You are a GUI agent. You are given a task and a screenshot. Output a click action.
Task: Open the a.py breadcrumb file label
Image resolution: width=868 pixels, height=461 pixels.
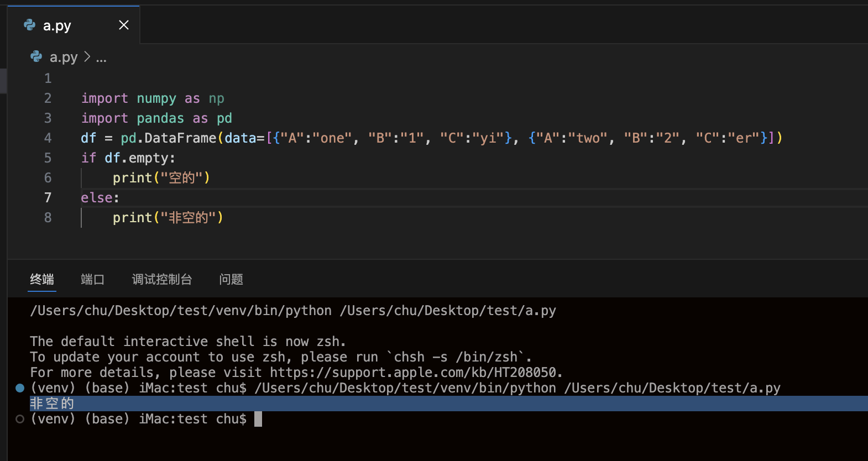(64, 57)
